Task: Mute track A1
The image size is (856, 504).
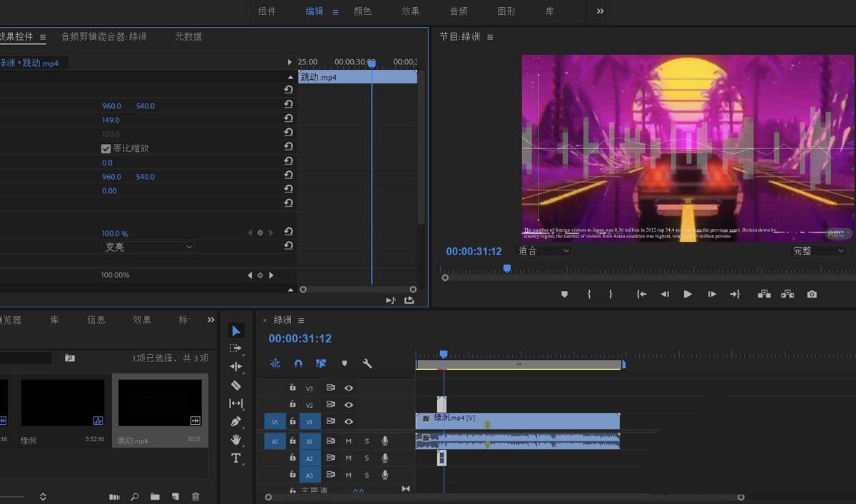Action: coord(349,441)
